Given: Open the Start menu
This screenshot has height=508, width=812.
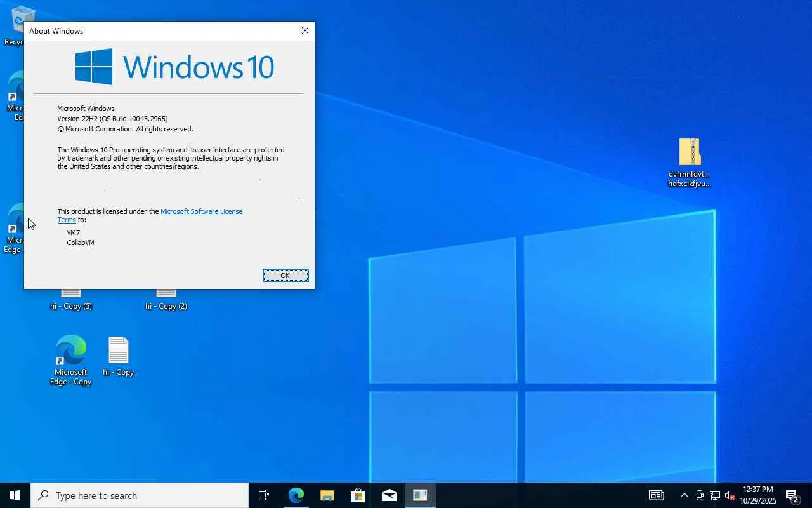Looking at the screenshot, I should 15,495.
